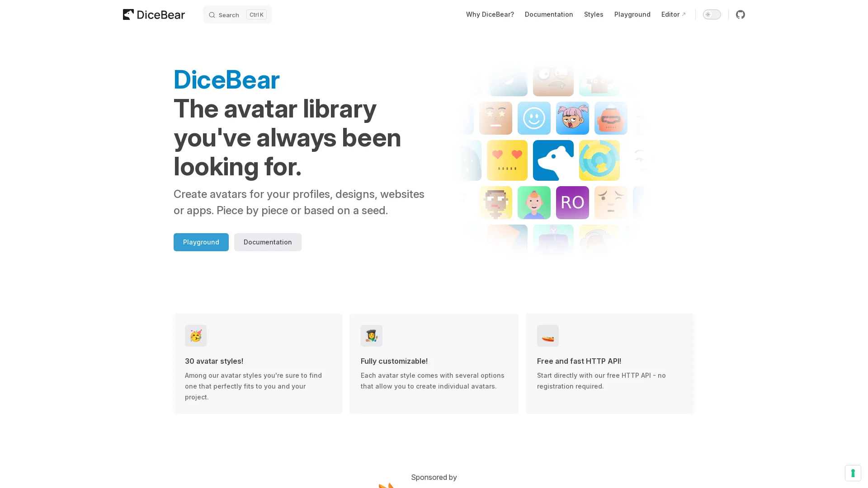868x488 pixels.
Task: Click the Free and fast HTTP API card
Action: coord(610,364)
